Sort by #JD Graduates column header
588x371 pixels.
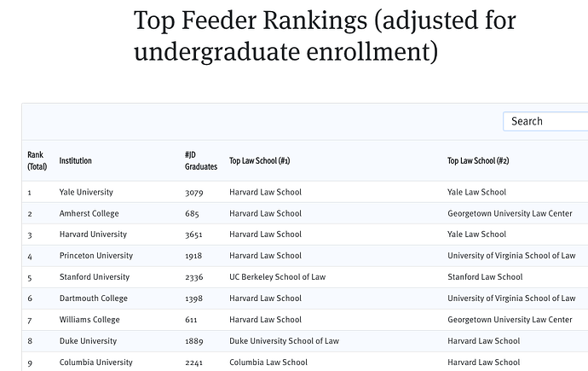(x=201, y=161)
